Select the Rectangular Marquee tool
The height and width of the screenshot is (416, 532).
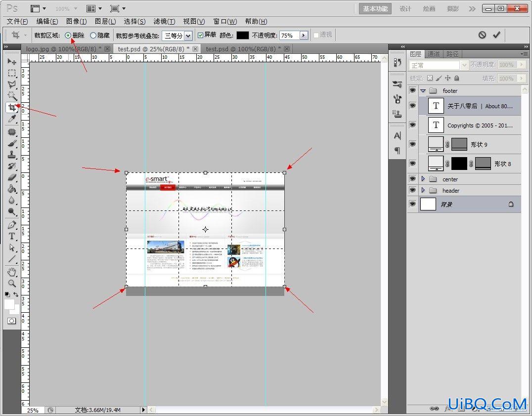tap(12, 73)
